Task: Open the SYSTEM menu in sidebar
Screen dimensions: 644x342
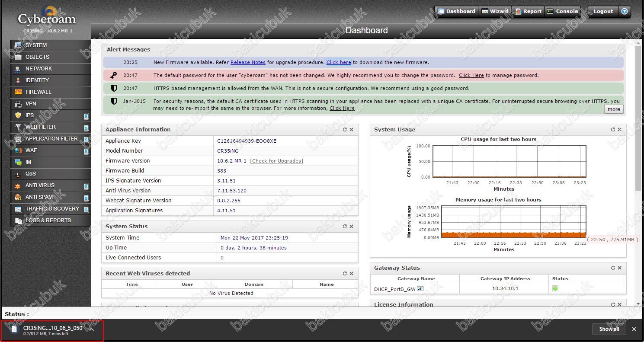Action: pyautogui.click(x=50, y=45)
